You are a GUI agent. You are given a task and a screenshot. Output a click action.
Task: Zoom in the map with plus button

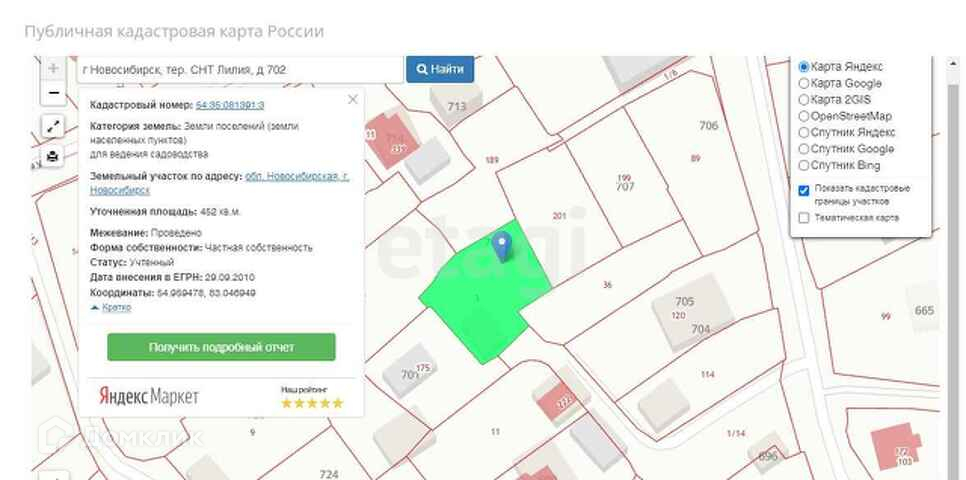(54, 68)
